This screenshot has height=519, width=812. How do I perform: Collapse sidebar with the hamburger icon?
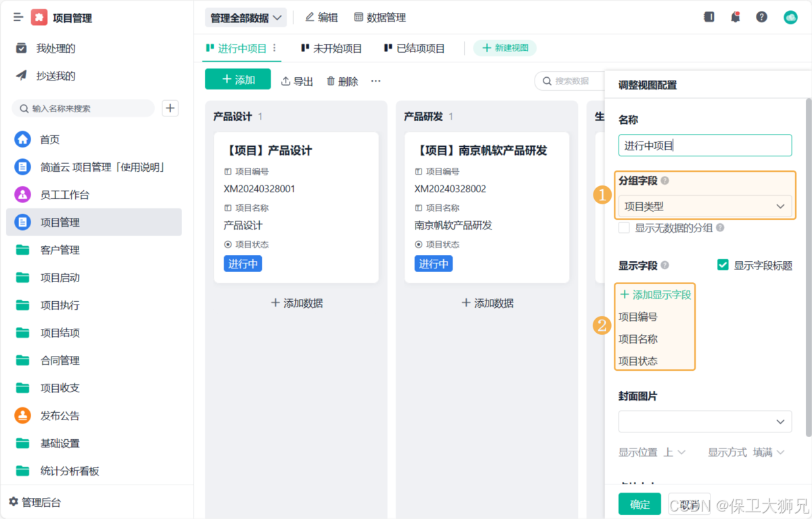pyautogui.click(x=18, y=18)
